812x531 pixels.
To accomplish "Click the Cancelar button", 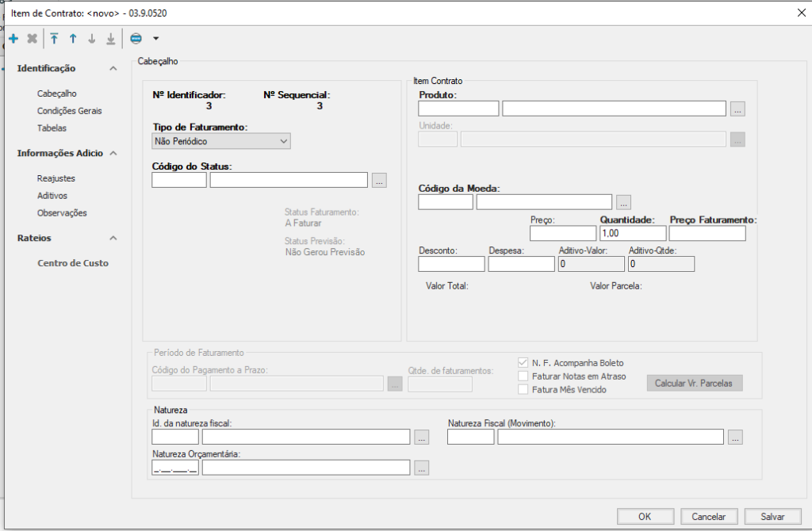I will [x=708, y=517].
